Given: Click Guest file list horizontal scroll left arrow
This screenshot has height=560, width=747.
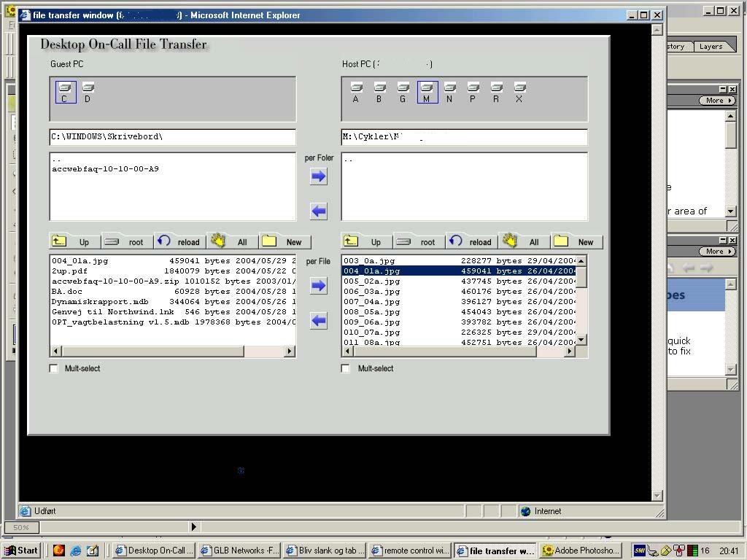Looking at the screenshot, I should [56, 351].
